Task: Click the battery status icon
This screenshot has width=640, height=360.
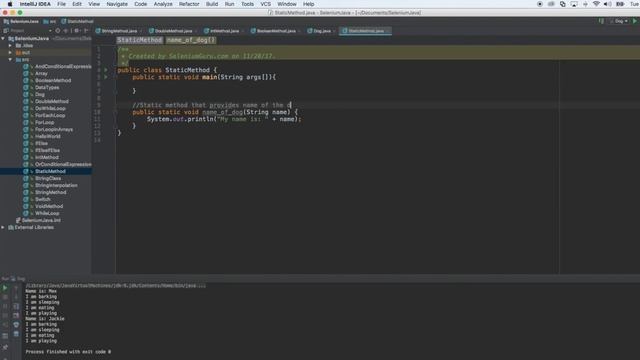Action: pos(620,4)
